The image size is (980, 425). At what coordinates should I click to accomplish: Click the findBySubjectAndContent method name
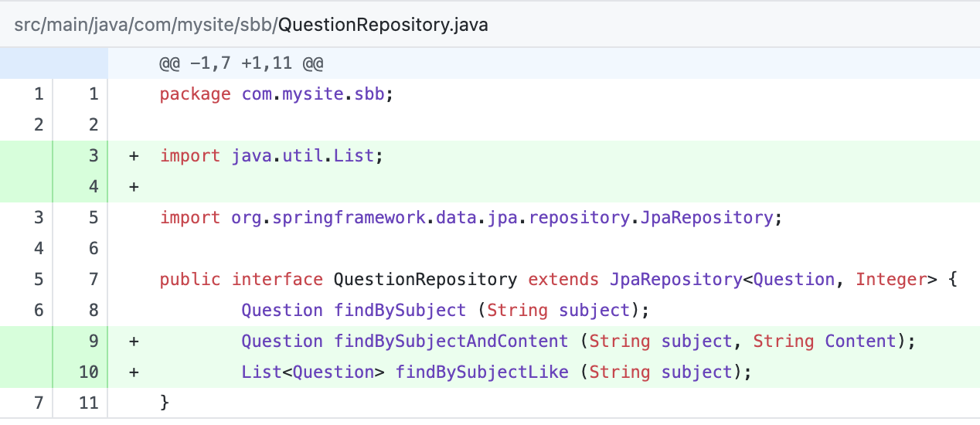(451, 342)
